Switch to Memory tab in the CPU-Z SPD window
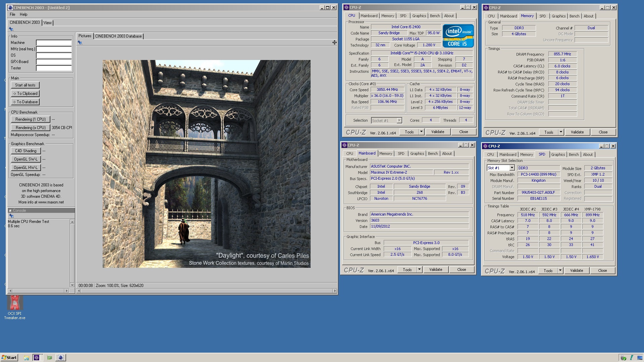Screen dimensions: 644x362 point(527,155)
